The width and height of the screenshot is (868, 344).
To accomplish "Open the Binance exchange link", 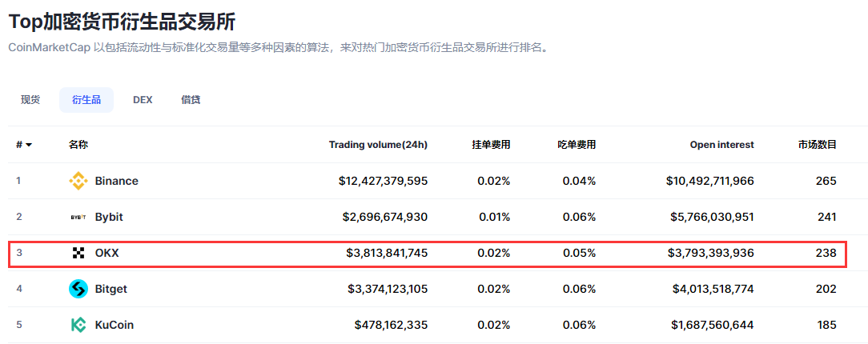I will point(117,181).
